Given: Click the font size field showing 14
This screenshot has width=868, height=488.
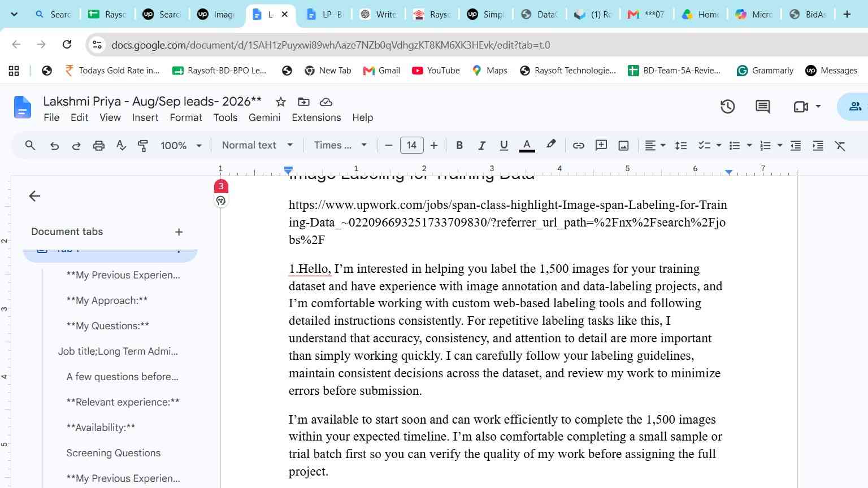Looking at the screenshot, I should coord(411,145).
